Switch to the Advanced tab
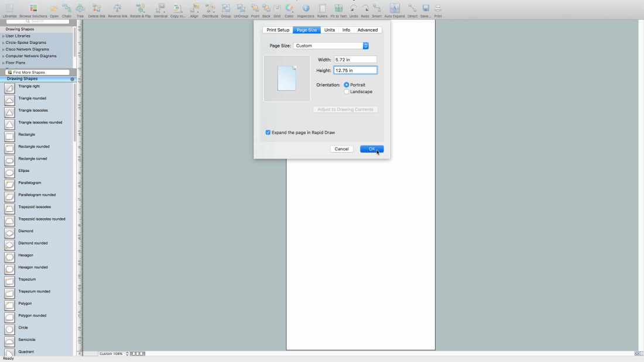 tap(368, 30)
